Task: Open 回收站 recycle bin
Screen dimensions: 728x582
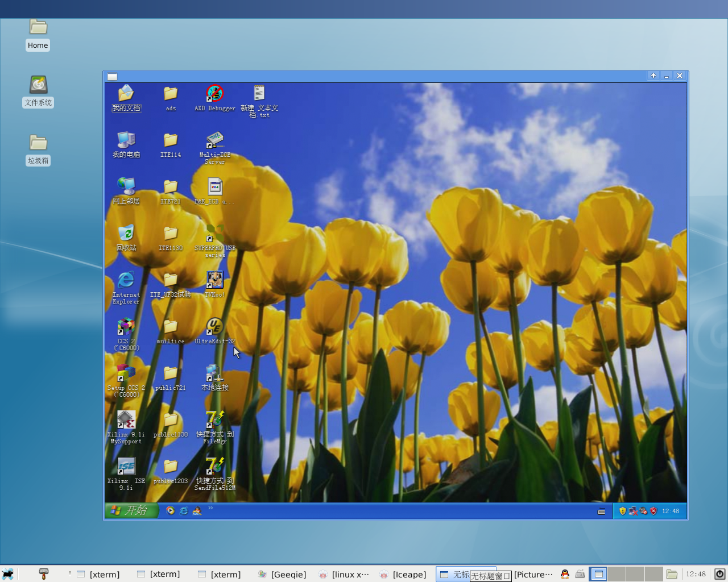Action: [x=126, y=238]
